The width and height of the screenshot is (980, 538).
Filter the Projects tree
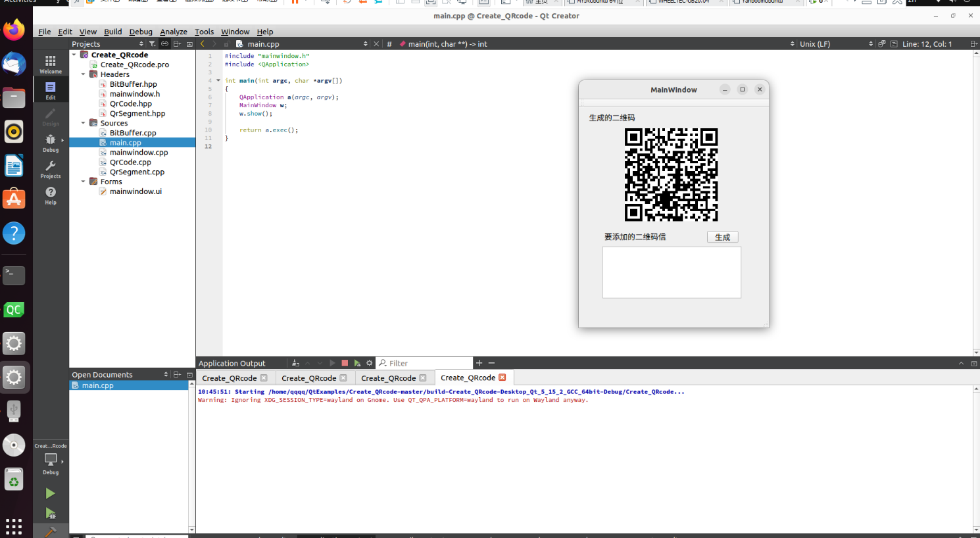(152, 44)
